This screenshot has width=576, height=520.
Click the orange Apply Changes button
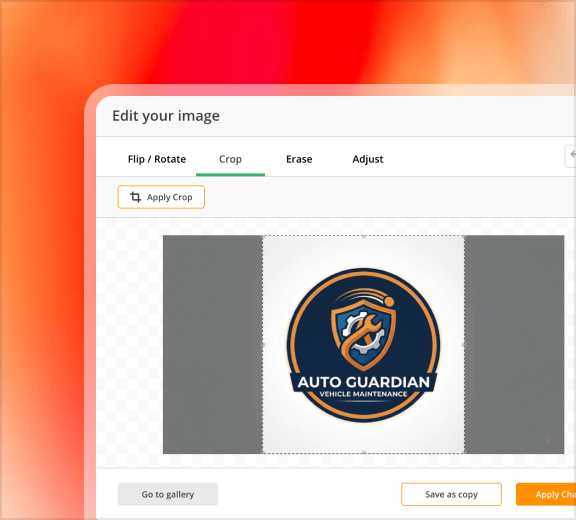[546, 494]
